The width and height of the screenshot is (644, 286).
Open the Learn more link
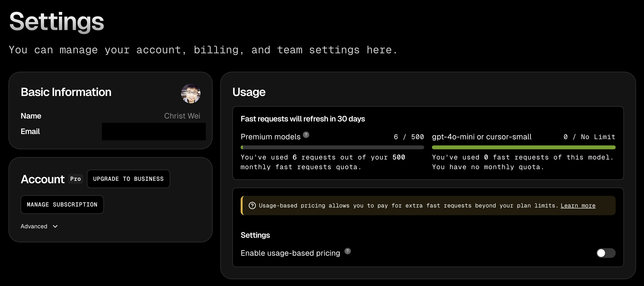(x=578, y=206)
